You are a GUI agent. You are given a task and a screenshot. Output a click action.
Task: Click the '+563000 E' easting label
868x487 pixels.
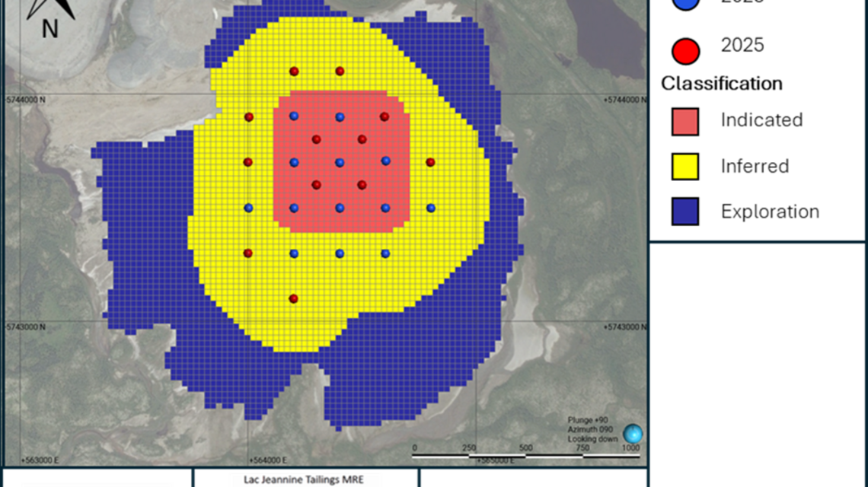click(40, 460)
